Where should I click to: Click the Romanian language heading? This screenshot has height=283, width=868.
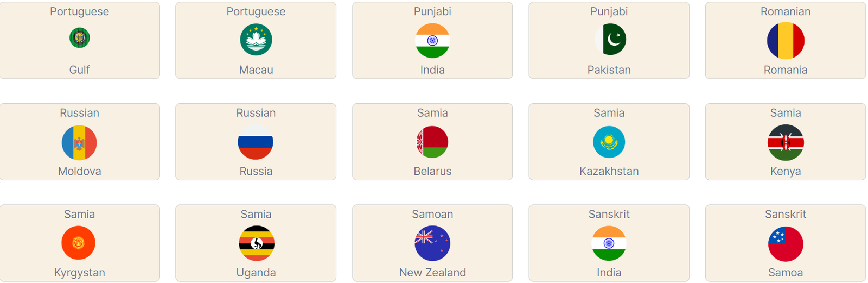point(786,11)
